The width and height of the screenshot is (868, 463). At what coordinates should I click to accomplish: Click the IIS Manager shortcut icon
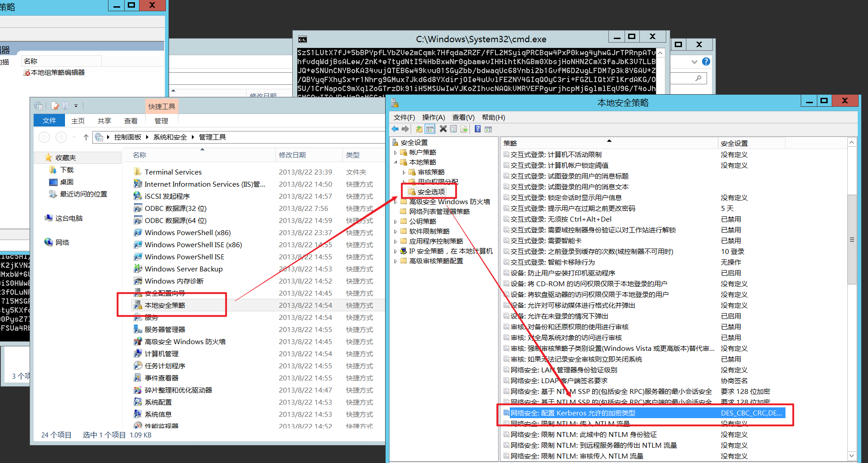pyautogui.click(x=138, y=184)
